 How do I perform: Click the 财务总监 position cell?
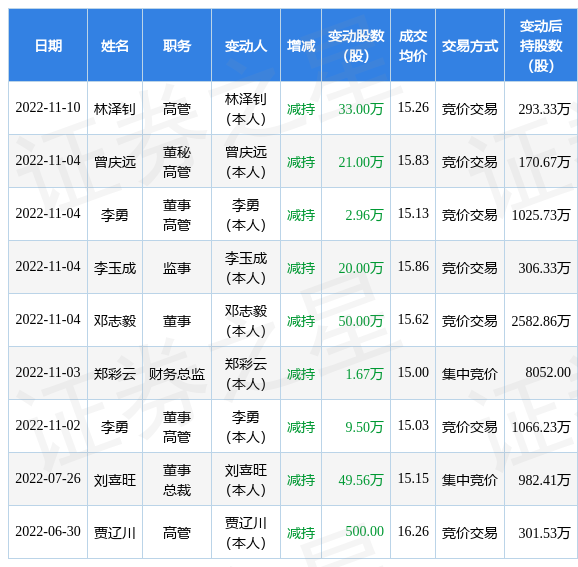pos(177,374)
